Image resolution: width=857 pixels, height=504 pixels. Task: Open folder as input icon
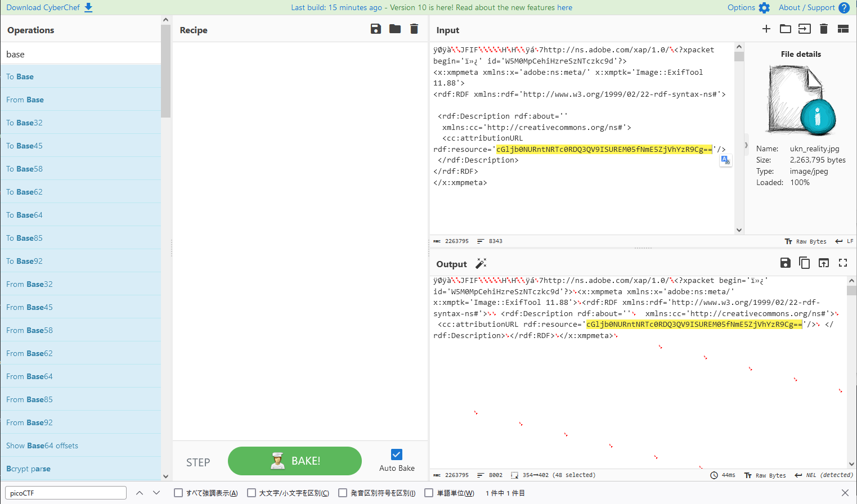point(786,29)
